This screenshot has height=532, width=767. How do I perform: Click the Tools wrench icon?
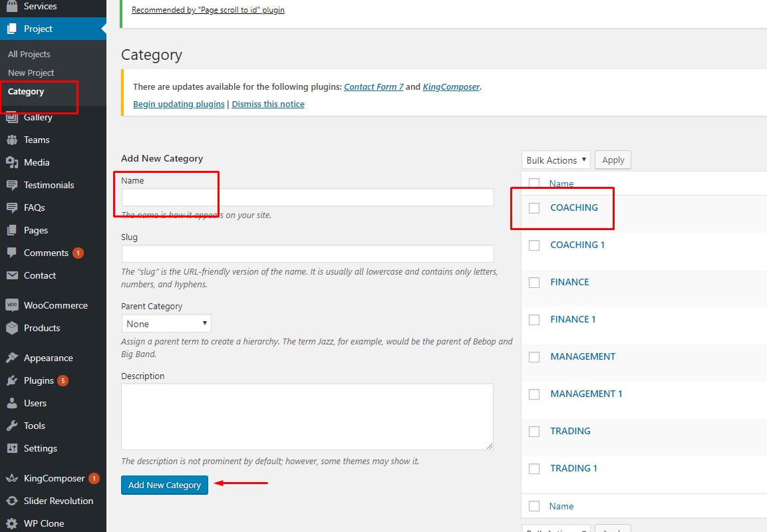coord(12,426)
